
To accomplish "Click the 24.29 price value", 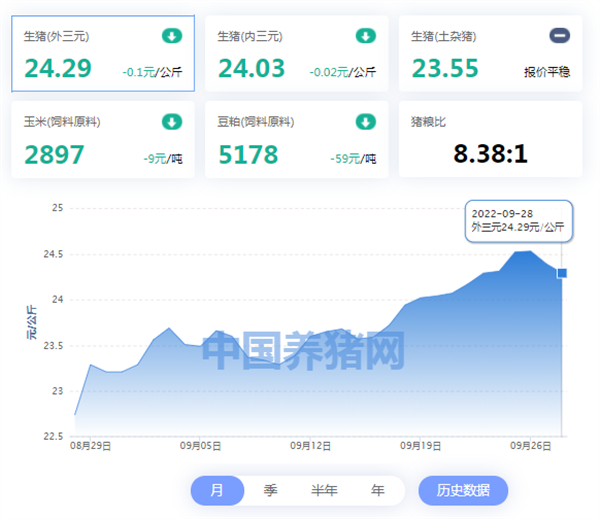I will (58, 68).
